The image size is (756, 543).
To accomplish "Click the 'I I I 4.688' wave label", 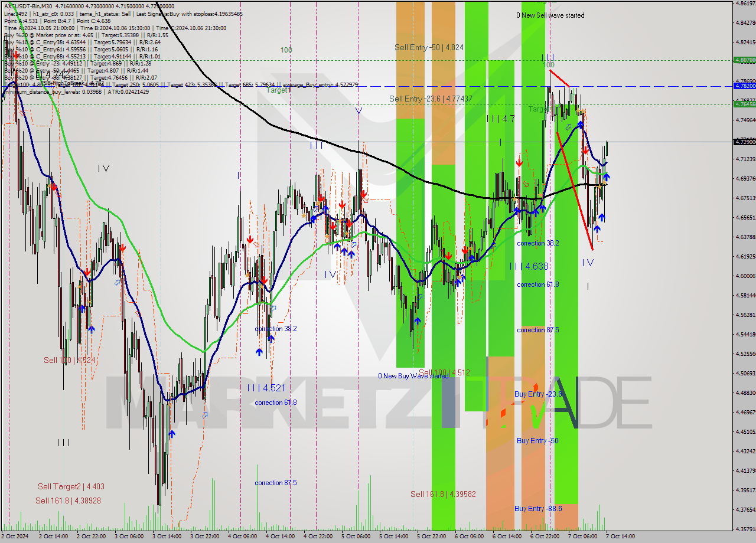I will point(529,266).
